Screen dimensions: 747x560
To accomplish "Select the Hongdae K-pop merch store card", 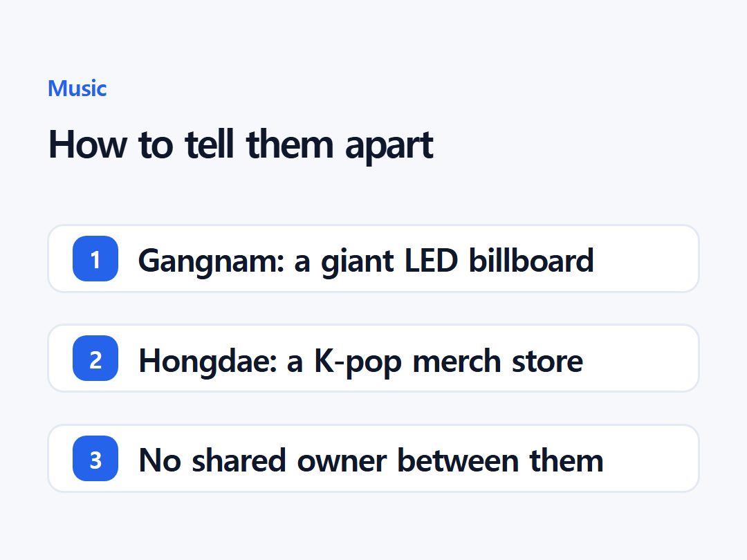I will 373,358.
